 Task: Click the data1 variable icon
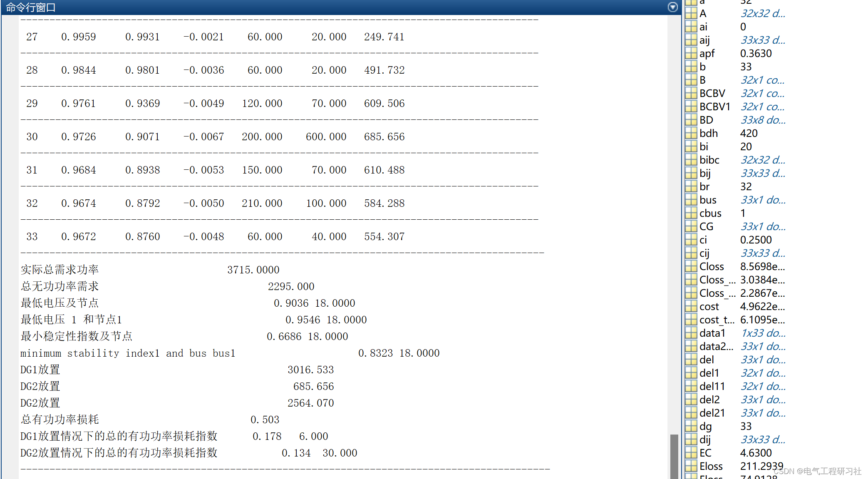(x=691, y=333)
